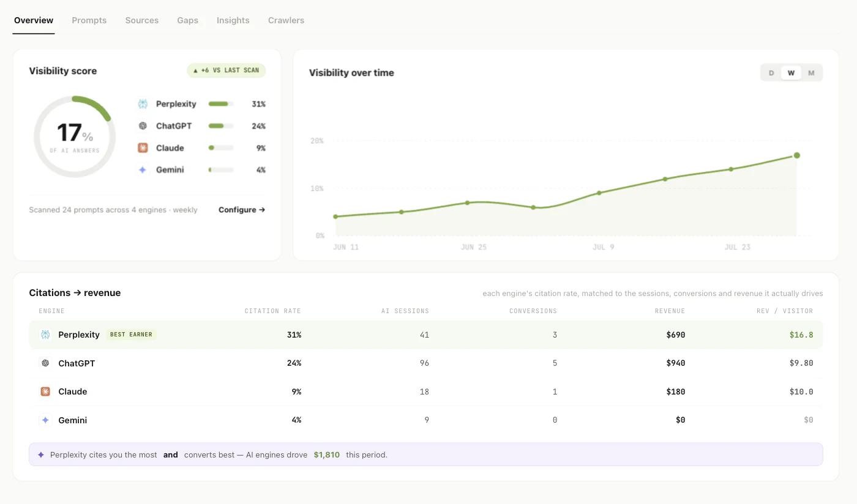Open the Sources tab
This screenshot has height=504, width=857.
[142, 20]
